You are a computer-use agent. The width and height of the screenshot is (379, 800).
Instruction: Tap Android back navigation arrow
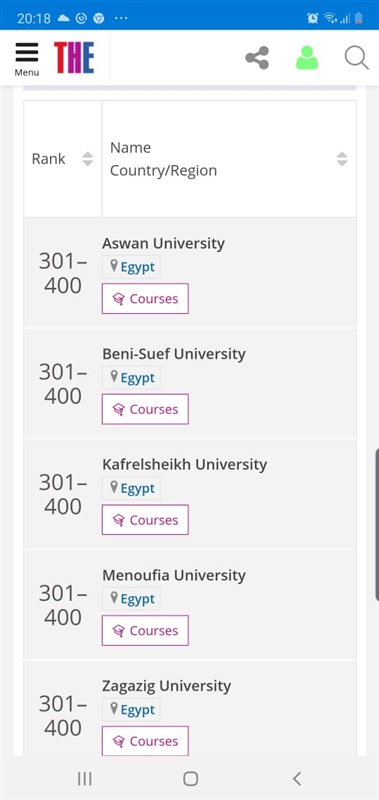[297, 779]
